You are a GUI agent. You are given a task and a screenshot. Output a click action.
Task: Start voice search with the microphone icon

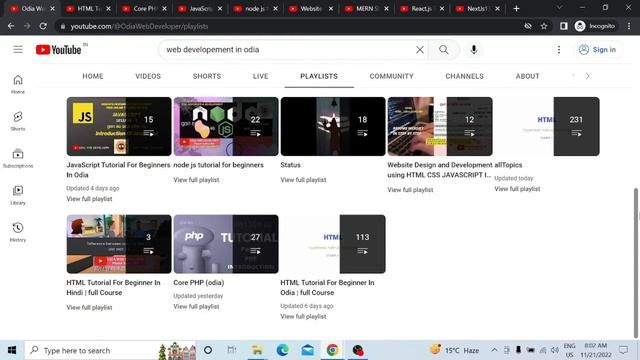[x=473, y=50]
